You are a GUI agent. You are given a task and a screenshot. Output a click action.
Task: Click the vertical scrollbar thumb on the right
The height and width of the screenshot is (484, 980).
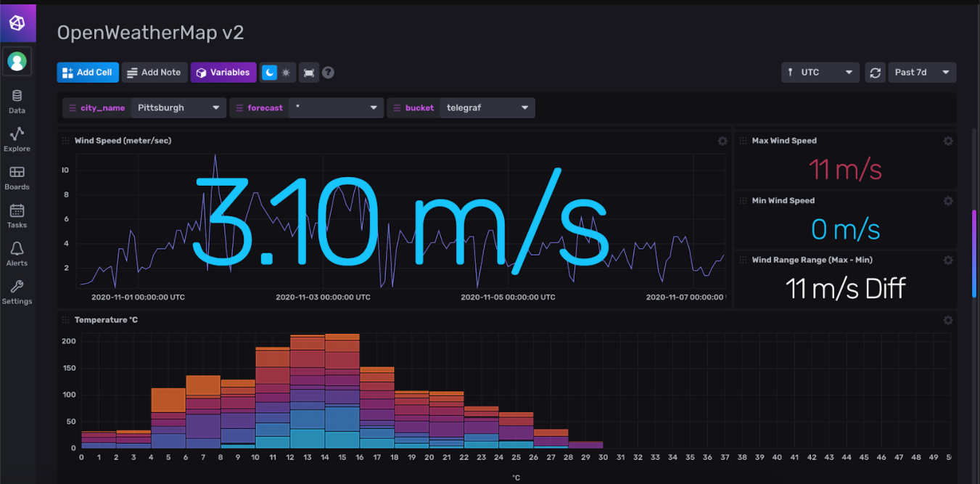(974, 253)
